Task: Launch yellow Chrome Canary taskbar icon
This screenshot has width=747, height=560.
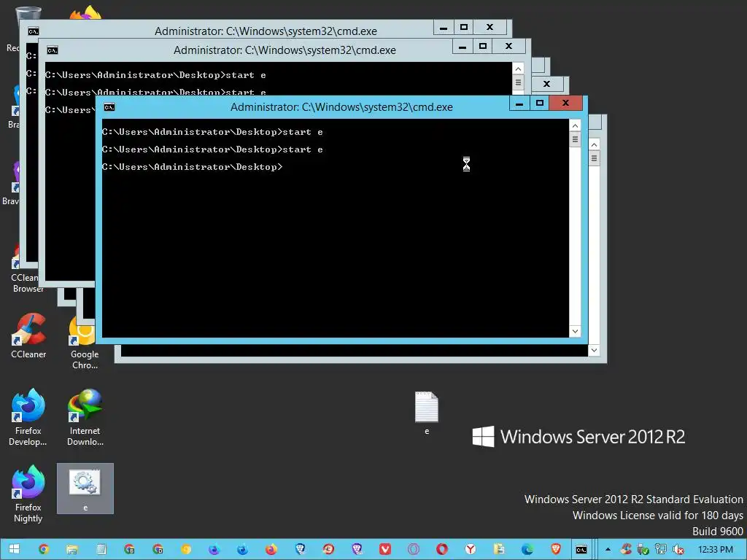Action: click(x=186, y=550)
